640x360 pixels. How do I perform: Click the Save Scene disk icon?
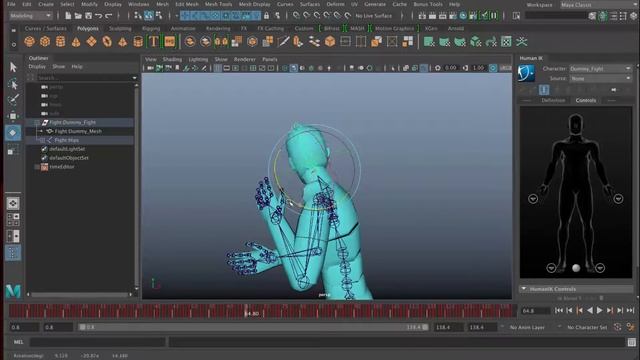[88, 16]
